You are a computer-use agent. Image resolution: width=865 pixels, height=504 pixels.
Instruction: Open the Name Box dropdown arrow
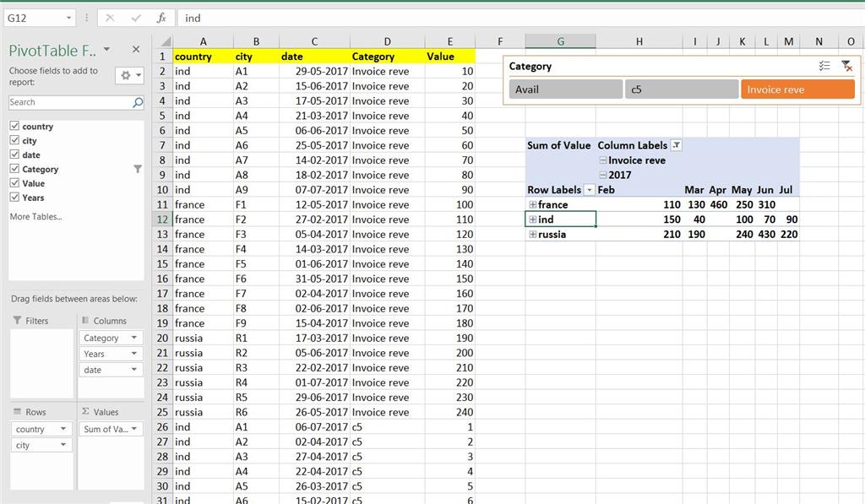click(69, 19)
